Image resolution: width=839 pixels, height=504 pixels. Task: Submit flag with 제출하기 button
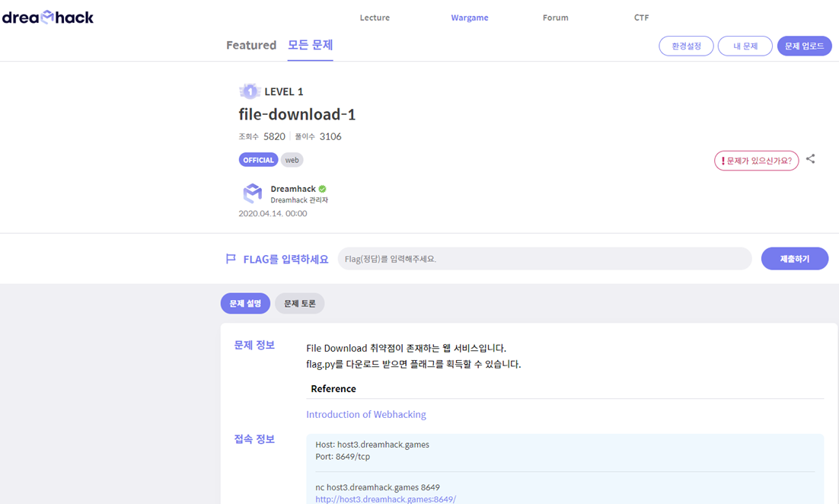(x=795, y=259)
